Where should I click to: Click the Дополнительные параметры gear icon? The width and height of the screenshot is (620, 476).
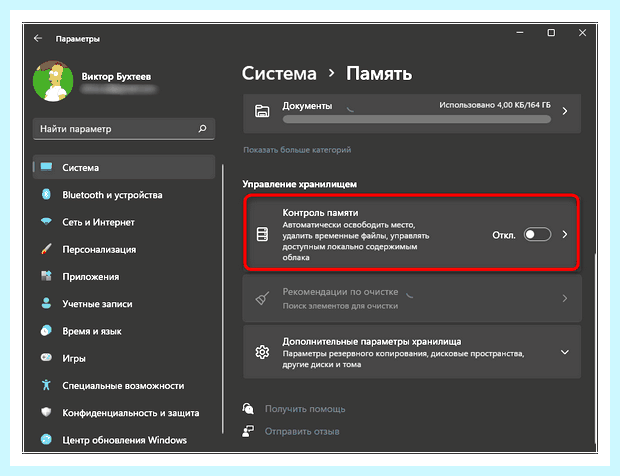click(x=262, y=352)
